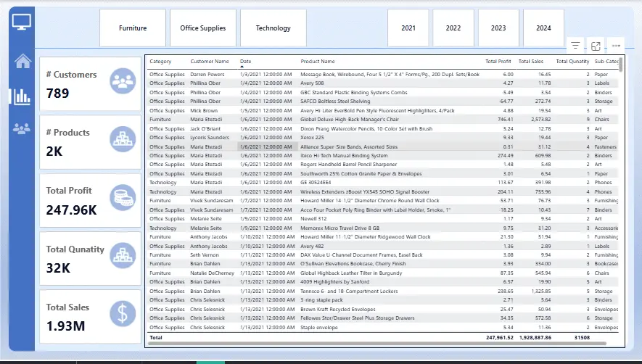The image size is (642, 364).
Task: Sort by Total Sales column header
Action: click(530, 62)
